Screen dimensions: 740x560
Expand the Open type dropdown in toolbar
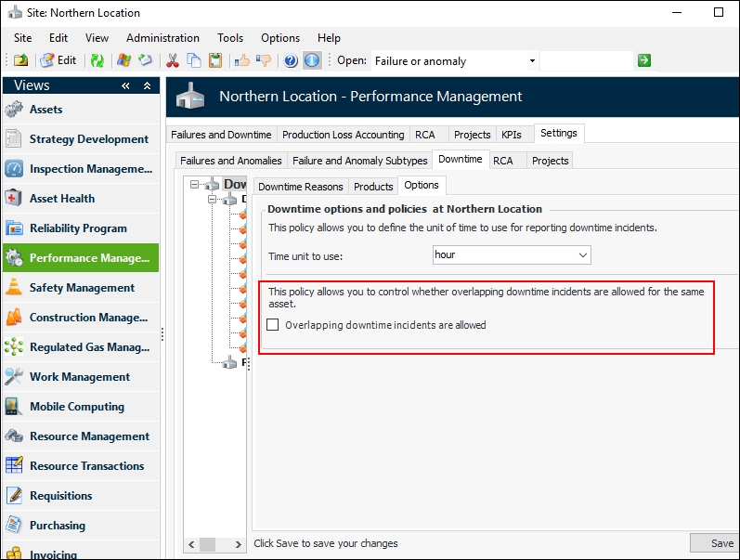532,61
